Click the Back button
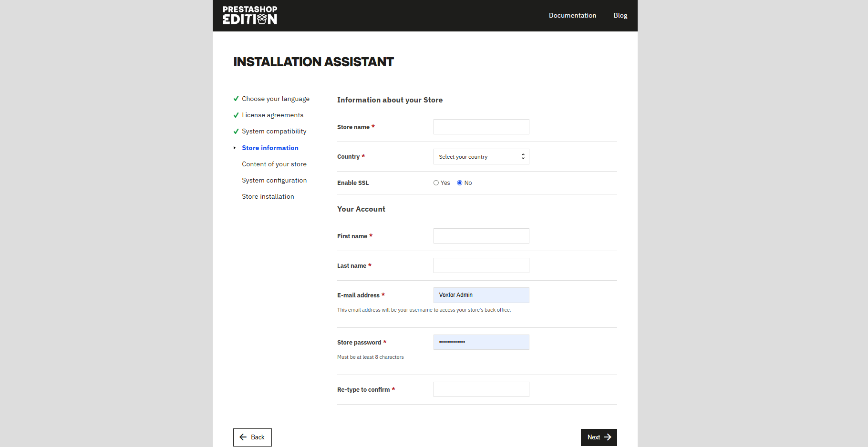This screenshot has height=447, width=868. [252, 437]
